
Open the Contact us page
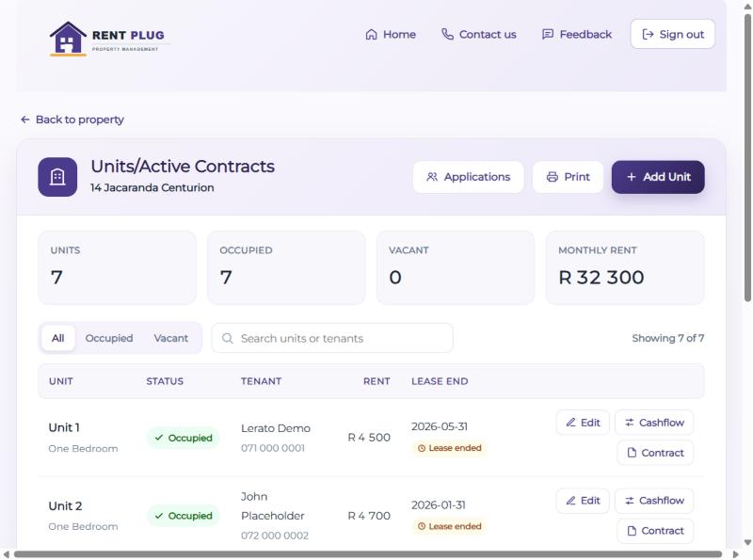(x=479, y=35)
